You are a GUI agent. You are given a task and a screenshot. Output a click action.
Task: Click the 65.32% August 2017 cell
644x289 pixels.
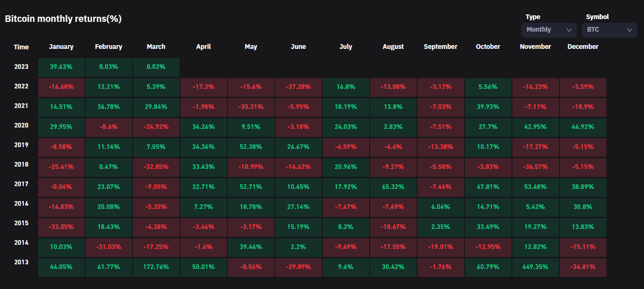pyautogui.click(x=393, y=187)
